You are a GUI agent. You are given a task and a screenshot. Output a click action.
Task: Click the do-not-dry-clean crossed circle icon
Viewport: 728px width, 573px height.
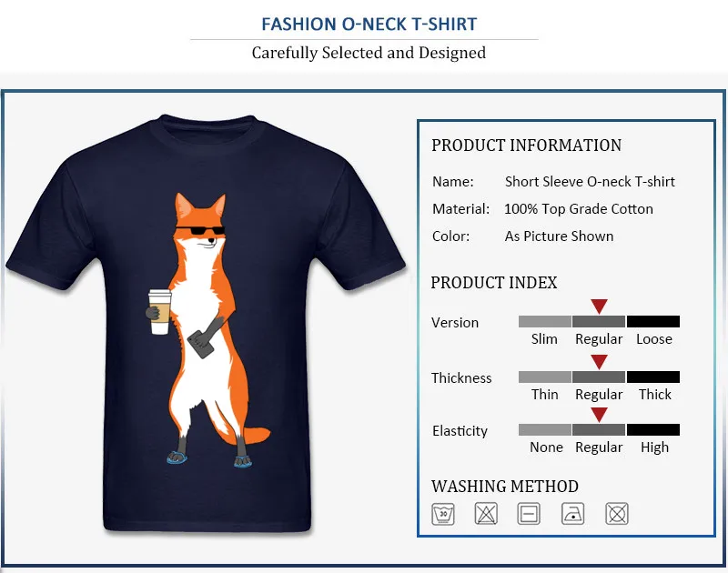point(617,514)
